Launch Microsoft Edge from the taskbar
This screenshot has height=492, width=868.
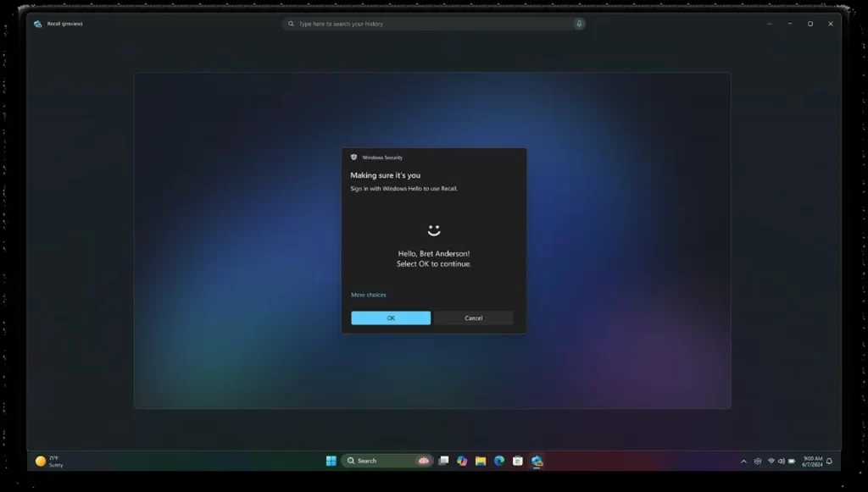click(499, 461)
